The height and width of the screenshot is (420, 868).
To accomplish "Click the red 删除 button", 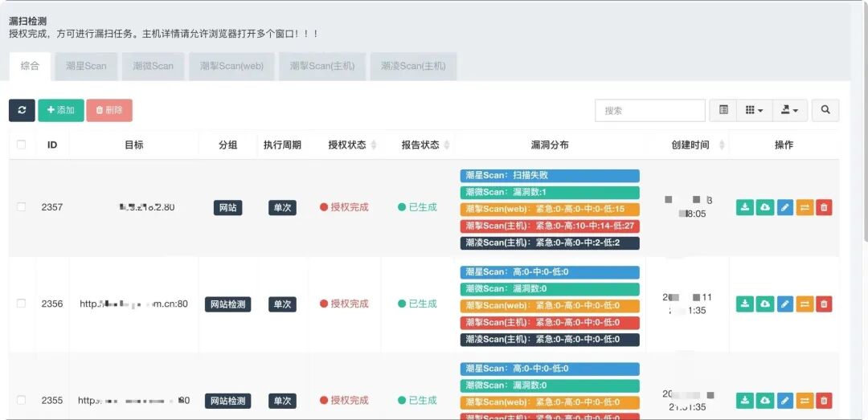I will click(x=109, y=110).
